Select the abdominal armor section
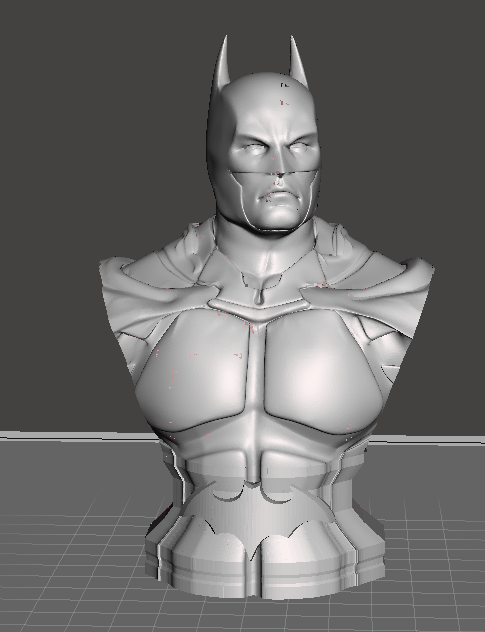This screenshot has height=632, width=485. (x=254, y=455)
